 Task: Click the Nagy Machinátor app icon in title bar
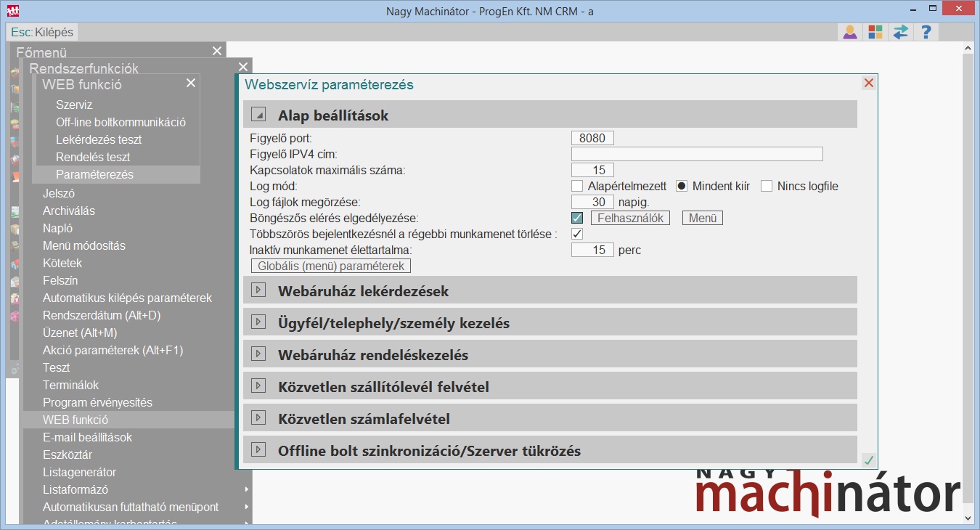coord(12,11)
